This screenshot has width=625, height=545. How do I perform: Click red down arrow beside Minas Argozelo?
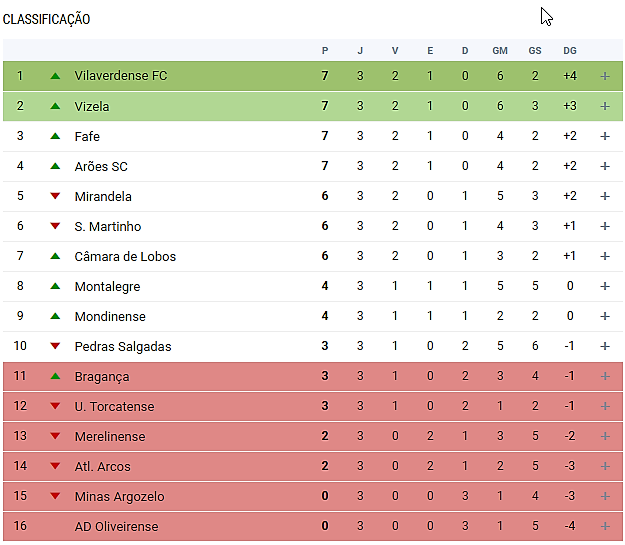coord(55,496)
